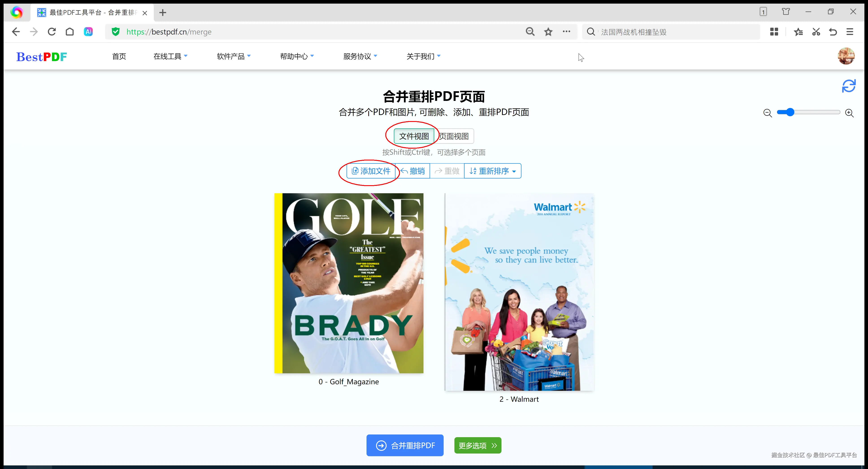
Task: Select the Golf_Magazine thumbnail
Action: tap(349, 283)
